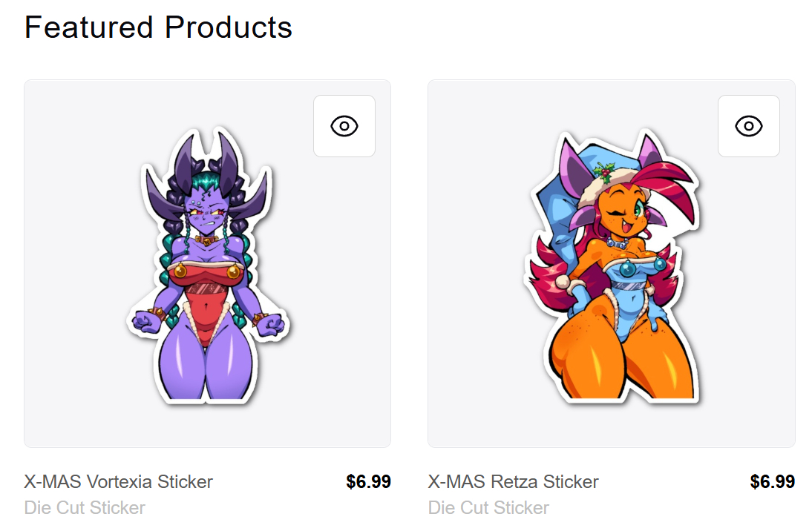Click Die Cut Sticker label under Retza
This screenshot has width=812, height=531.
pyautogui.click(x=489, y=508)
